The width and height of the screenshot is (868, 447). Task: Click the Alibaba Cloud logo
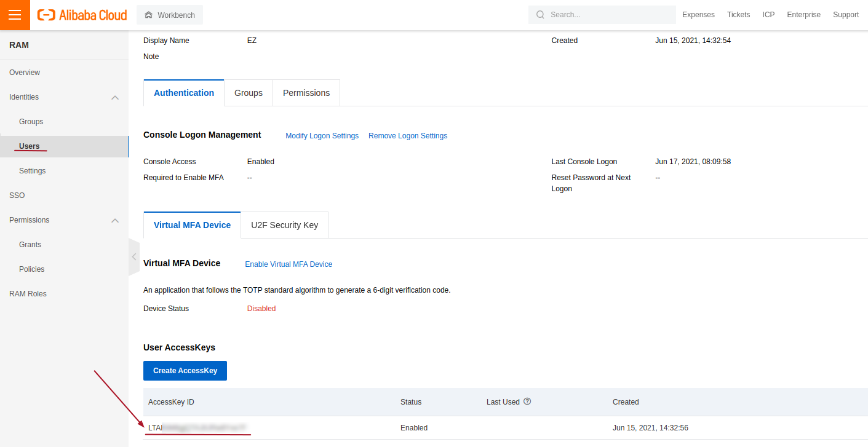(x=82, y=15)
